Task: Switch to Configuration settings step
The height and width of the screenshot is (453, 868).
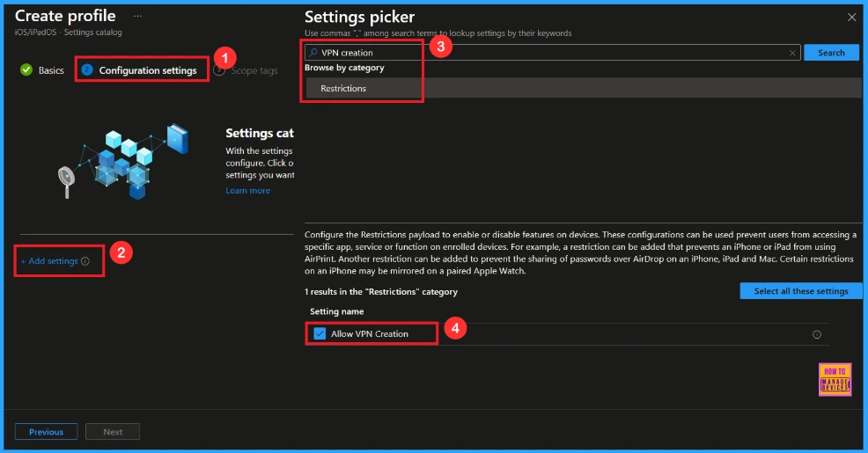Action: 147,70
